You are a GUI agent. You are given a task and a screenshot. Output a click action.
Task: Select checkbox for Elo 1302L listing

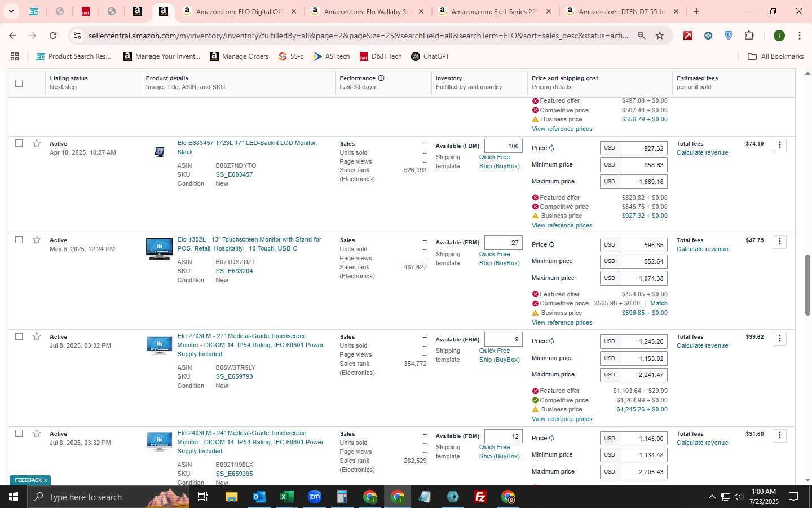pyautogui.click(x=19, y=240)
